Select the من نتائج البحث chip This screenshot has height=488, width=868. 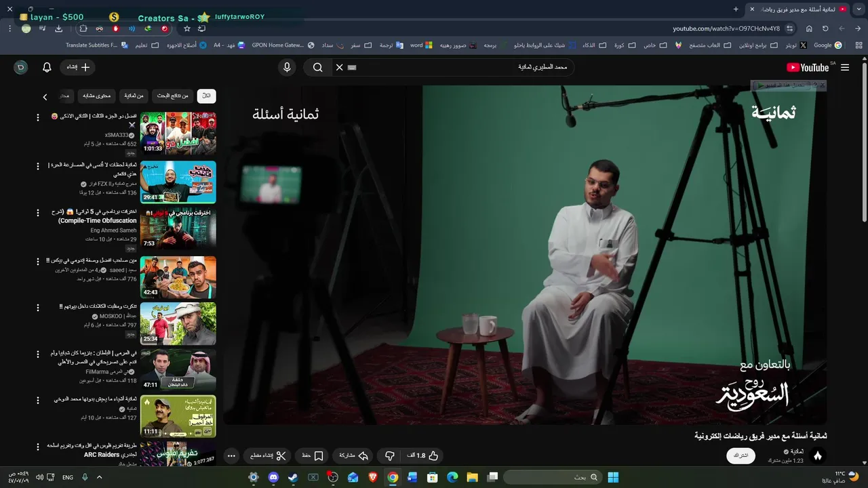click(x=172, y=96)
